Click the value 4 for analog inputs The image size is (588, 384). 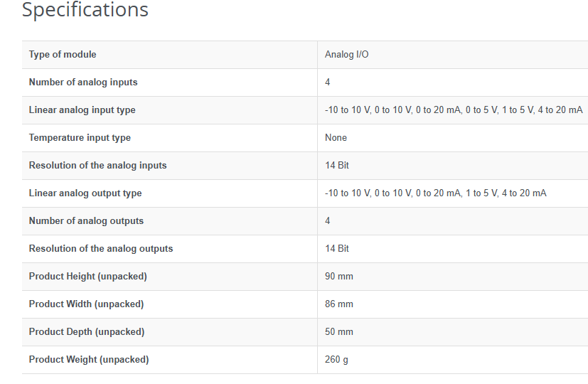click(328, 82)
